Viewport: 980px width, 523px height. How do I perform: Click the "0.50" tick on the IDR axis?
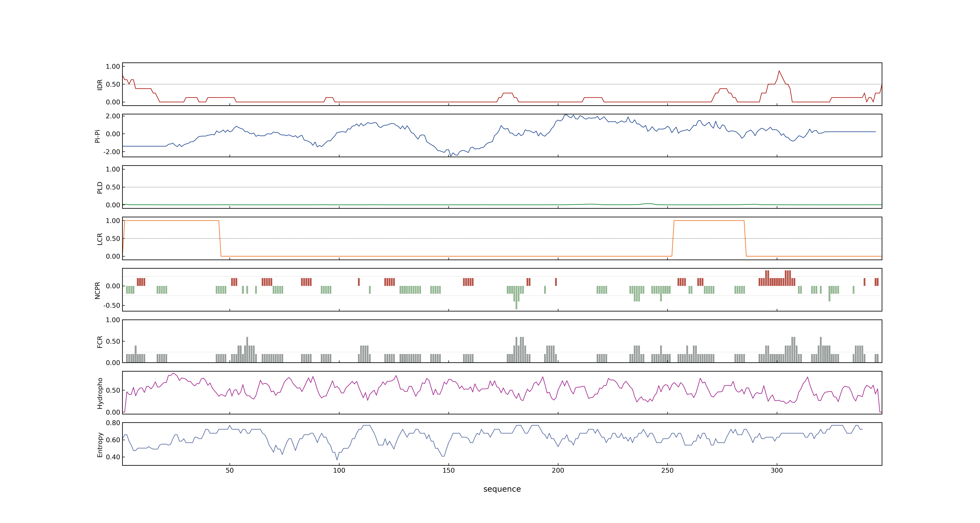point(113,85)
